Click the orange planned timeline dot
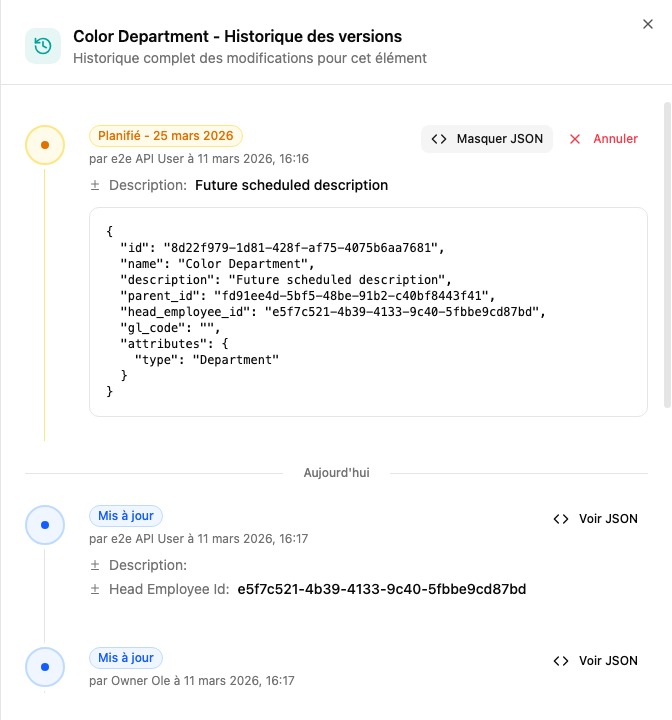The image size is (672, 720). [x=44, y=145]
